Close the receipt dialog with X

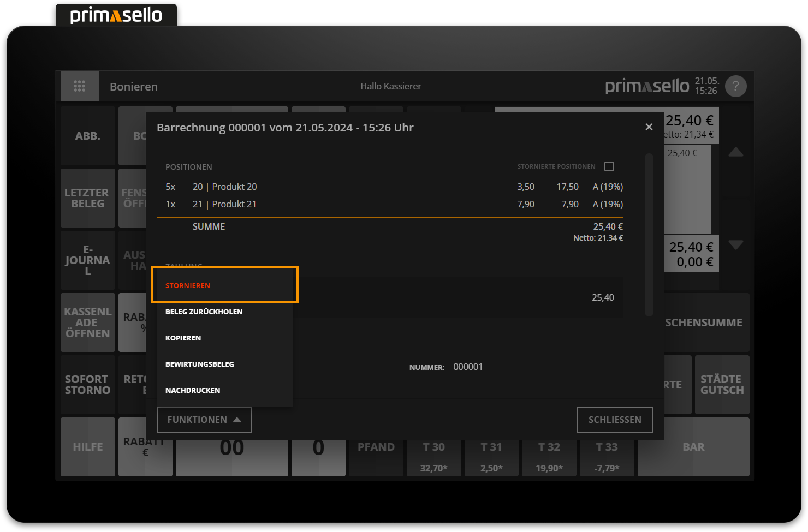649,127
